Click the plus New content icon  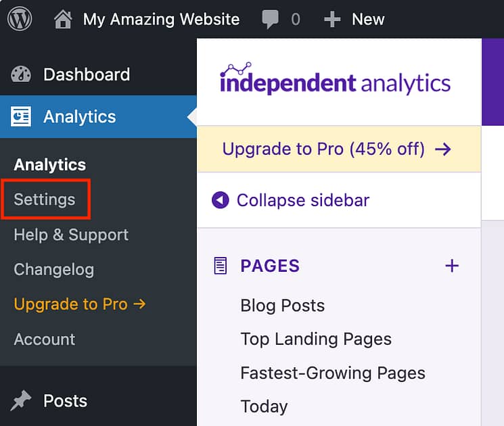click(x=331, y=19)
